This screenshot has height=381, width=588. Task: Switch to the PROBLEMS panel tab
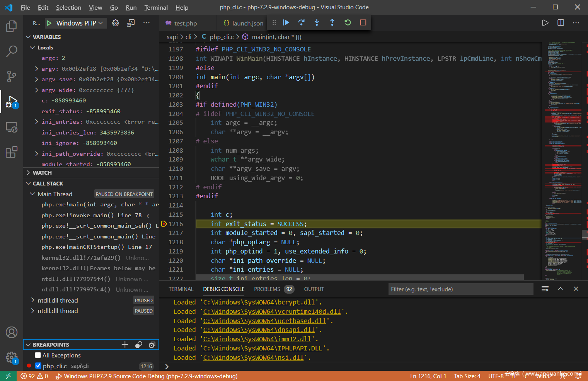267,289
